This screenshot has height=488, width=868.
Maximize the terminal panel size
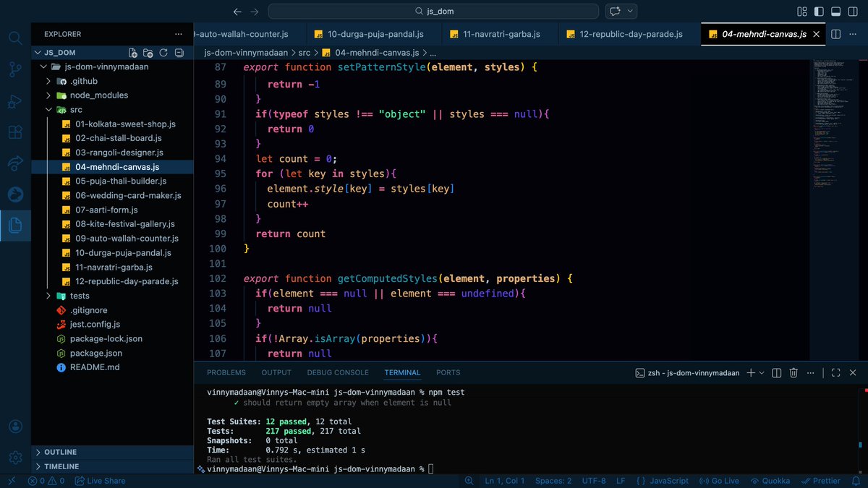tap(836, 373)
